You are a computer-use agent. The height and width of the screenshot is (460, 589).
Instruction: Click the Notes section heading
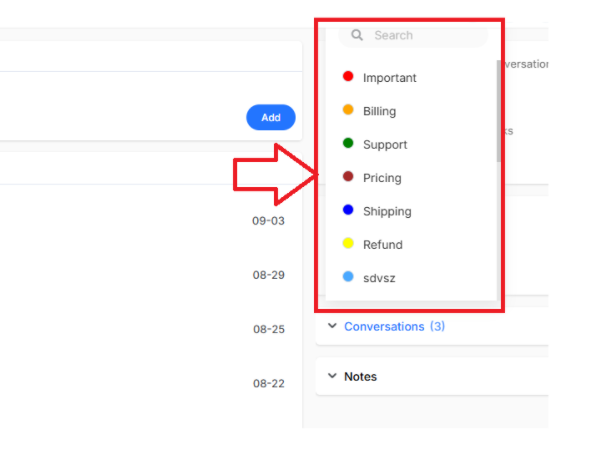(x=360, y=377)
